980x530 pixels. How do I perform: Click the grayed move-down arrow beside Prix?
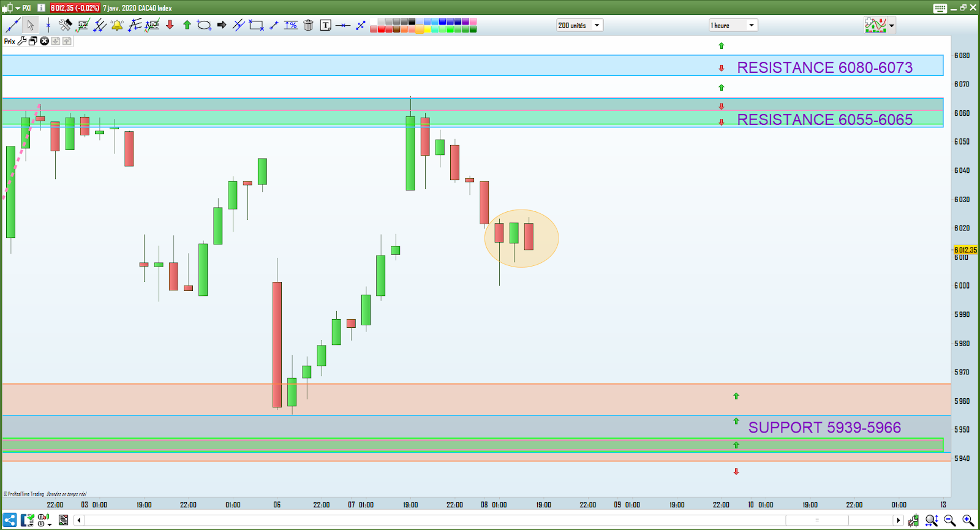56,41
